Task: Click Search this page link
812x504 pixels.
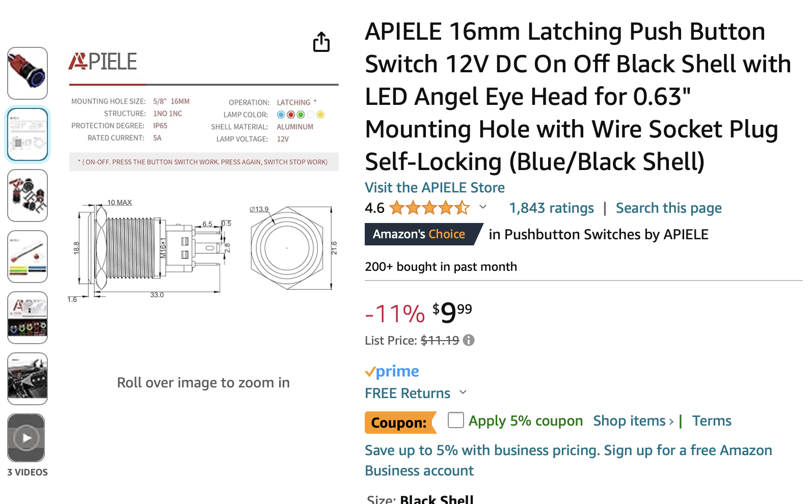Action: click(668, 208)
